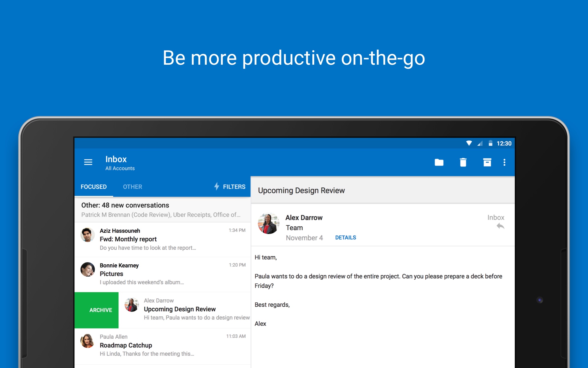Screen dimensions: 588x368
Task: Open Inbox All Accounts title
Action: (120, 163)
